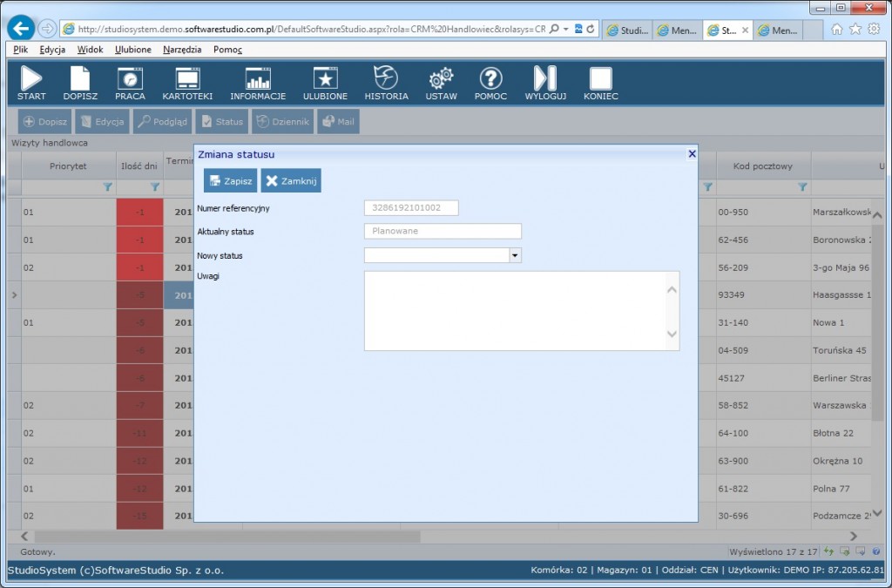Image resolution: width=892 pixels, height=588 pixels.
Task: Open the START module
Action: pyautogui.click(x=30, y=83)
